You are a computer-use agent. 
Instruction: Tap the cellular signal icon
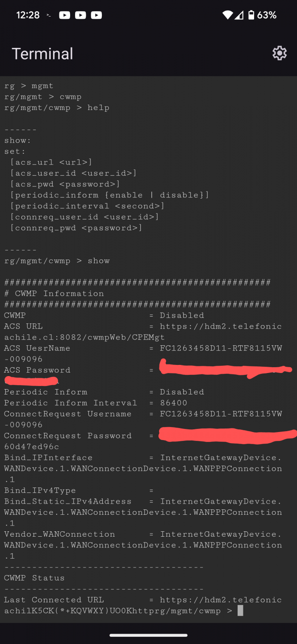tap(239, 15)
